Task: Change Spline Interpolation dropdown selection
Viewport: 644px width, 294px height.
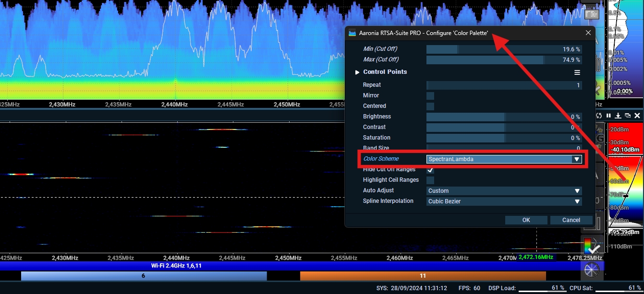Action: (x=504, y=201)
